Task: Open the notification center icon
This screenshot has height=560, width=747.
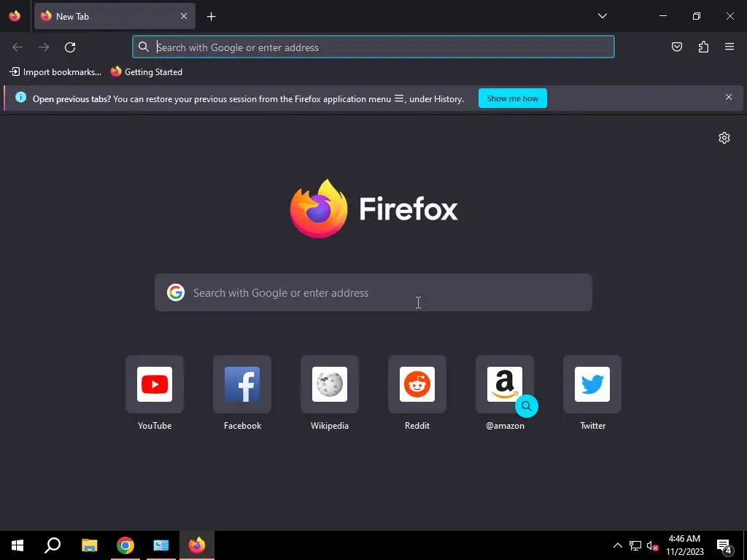Action: point(724,545)
